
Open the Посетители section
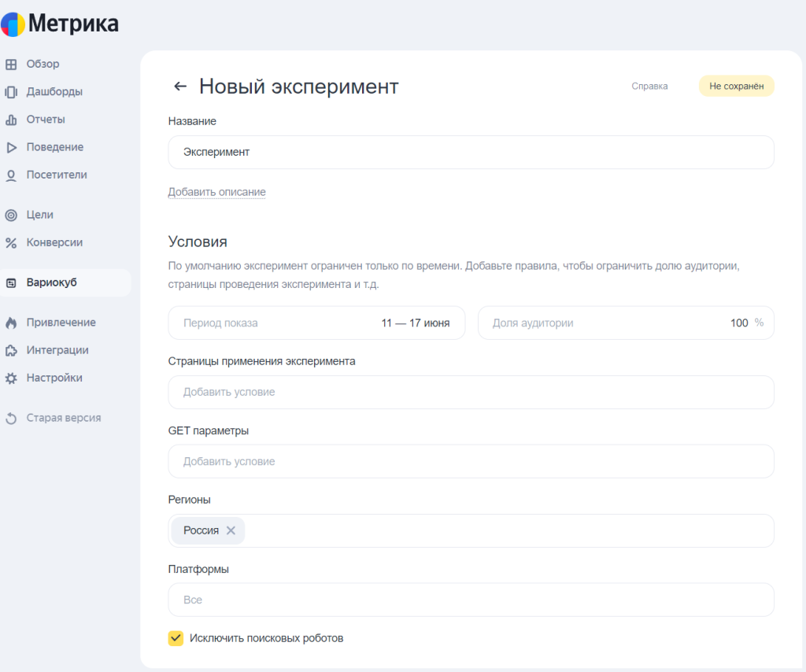click(57, 175)
